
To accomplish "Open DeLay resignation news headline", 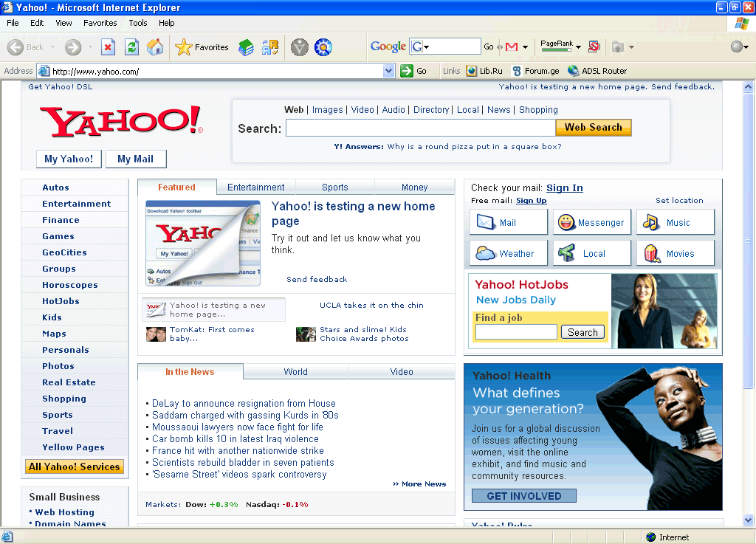I will click(x=244, y=403).
